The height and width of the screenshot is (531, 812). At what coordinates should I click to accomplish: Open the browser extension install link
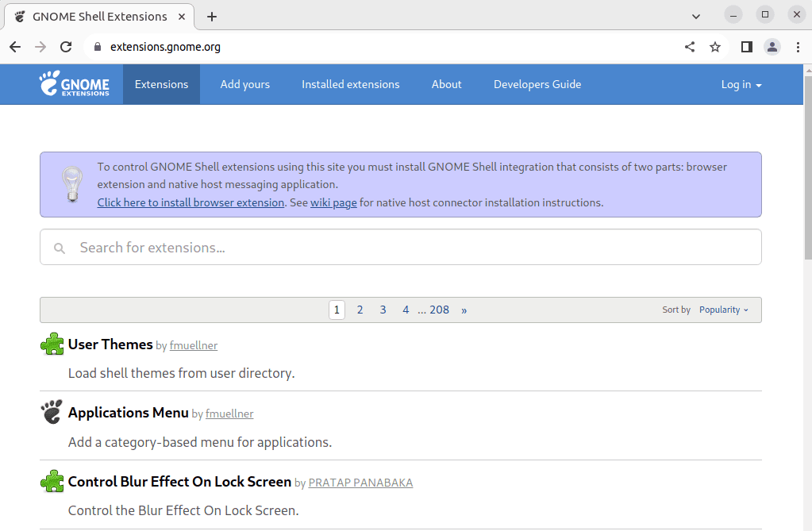coord(190,202)
